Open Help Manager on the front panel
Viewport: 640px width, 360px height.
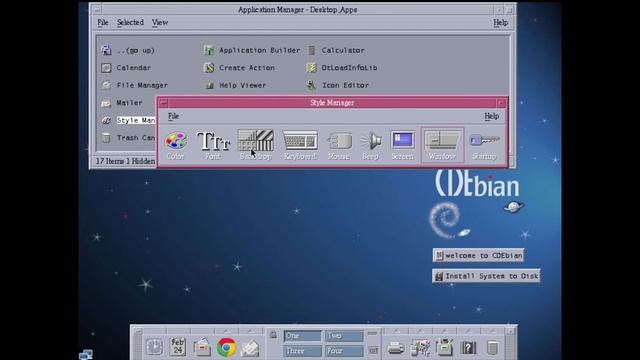468,348
